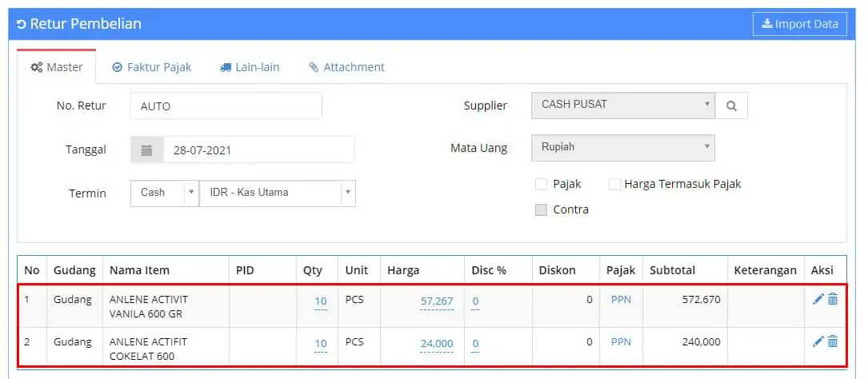Tick the Harga Termasuk Pajak checkbox
Viewport: 868px width, 379px height.
coord(614,185)
